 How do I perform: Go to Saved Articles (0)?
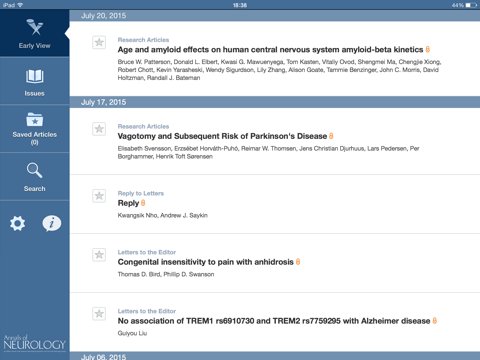point(34,129)
